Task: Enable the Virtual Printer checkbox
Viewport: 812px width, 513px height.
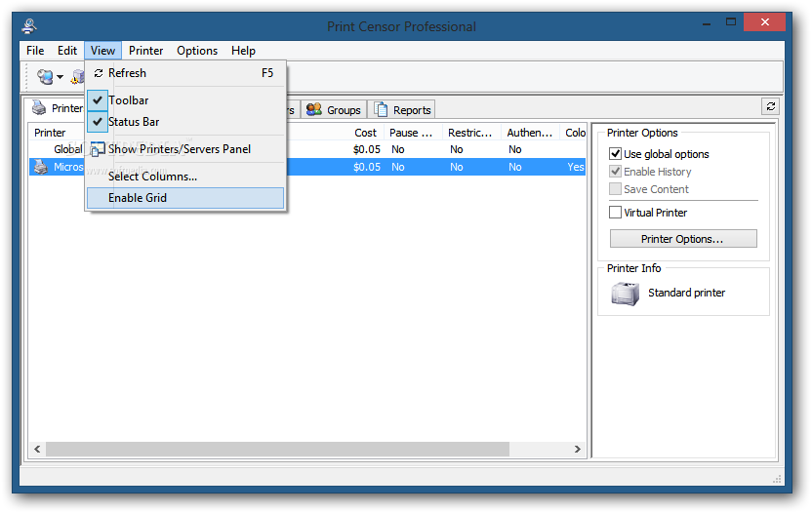Action: click(615, 213)
